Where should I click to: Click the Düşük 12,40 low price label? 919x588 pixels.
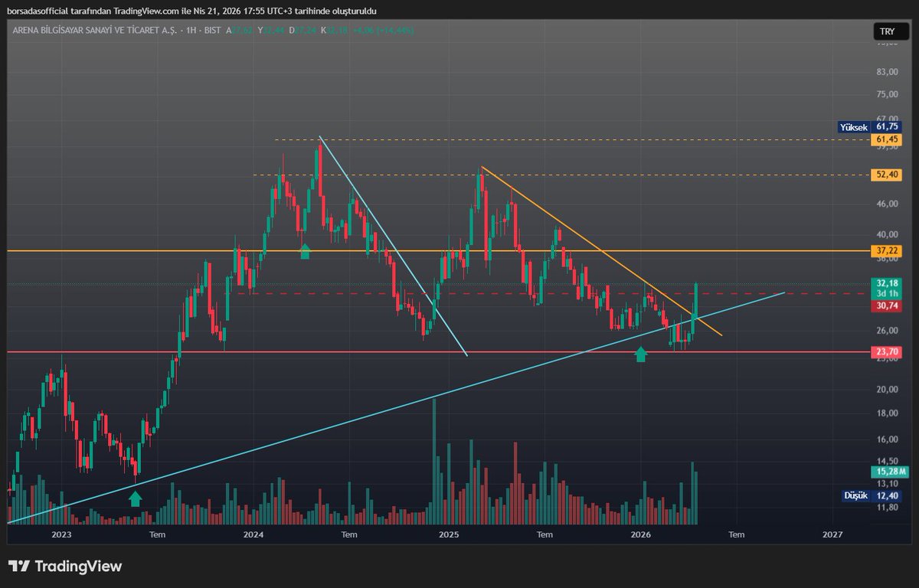pos(872,495)
